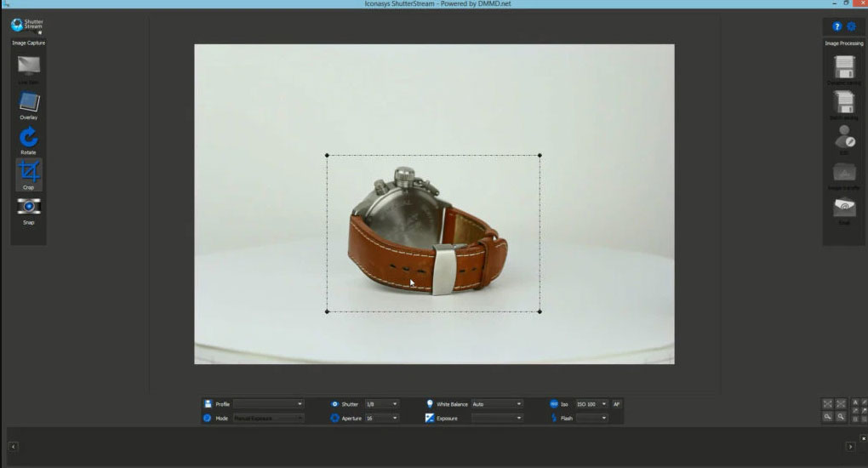Click the ISO round blue icon

(x=554, y=403)
